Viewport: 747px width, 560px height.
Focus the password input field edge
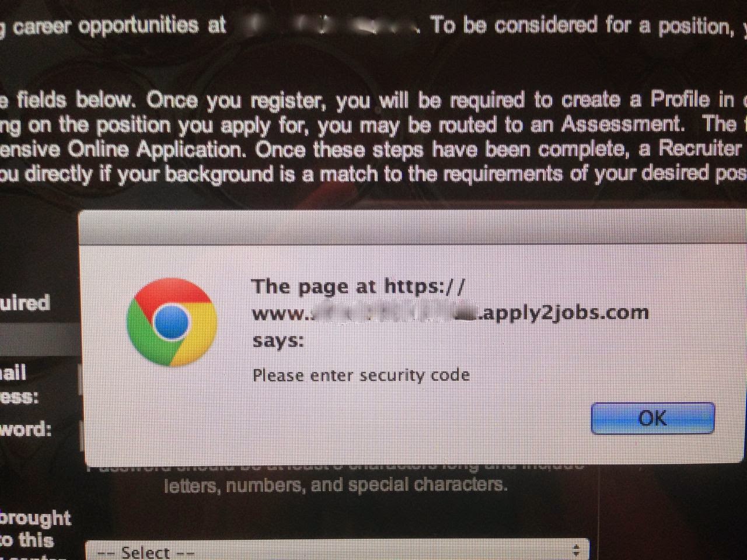81,432
